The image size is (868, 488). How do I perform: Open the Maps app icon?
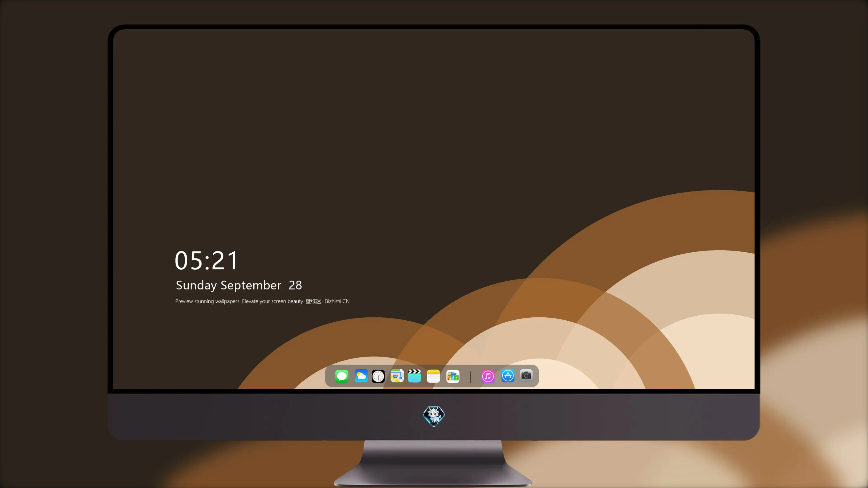[x=397, y=376]
